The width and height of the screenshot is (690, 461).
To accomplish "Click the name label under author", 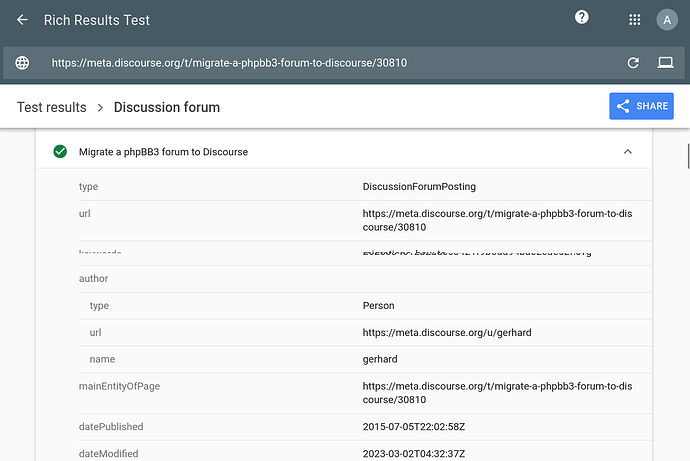I will [102, 359].
